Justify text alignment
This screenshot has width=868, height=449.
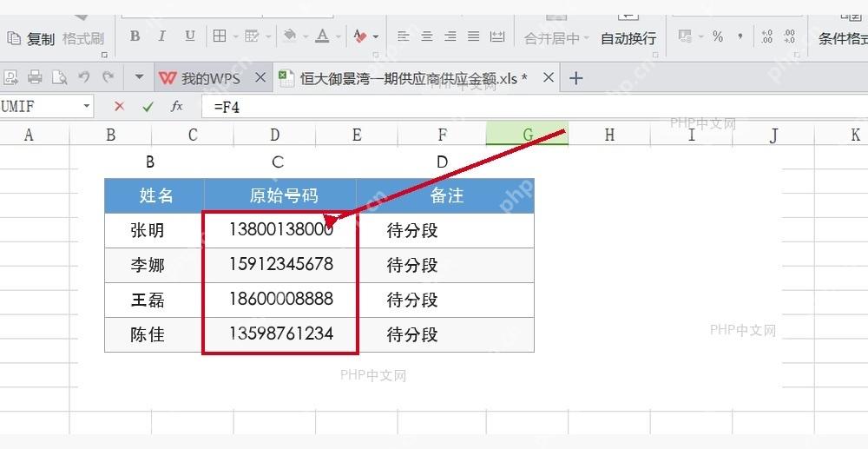[473, 37]
